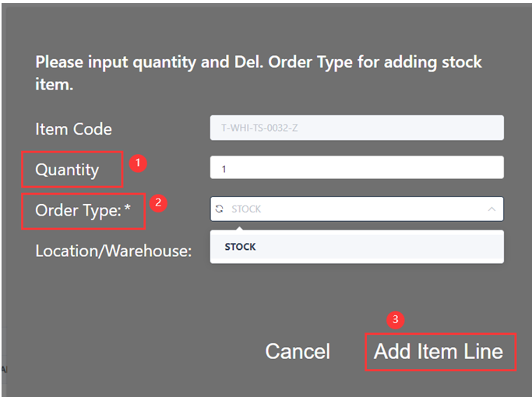The image size is (532, 397).
Task: Click the Order Type label
Action: coord(78,211)
